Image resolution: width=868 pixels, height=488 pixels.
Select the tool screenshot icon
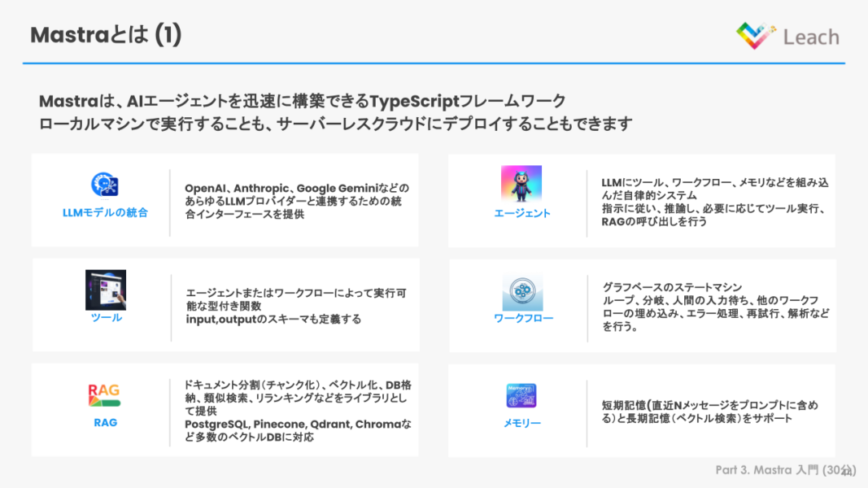click(106, 290)
